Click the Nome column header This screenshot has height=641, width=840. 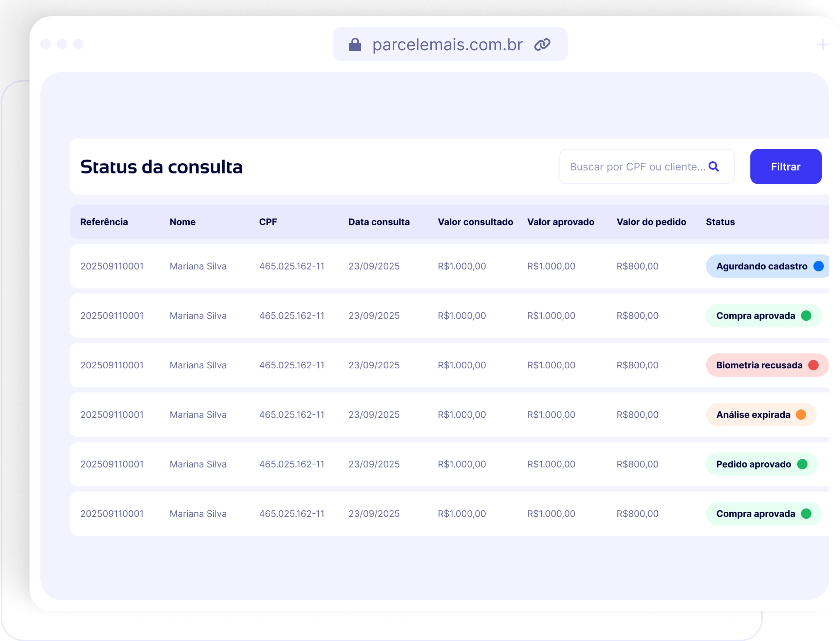pyautogui.click(x=182, y=222)
